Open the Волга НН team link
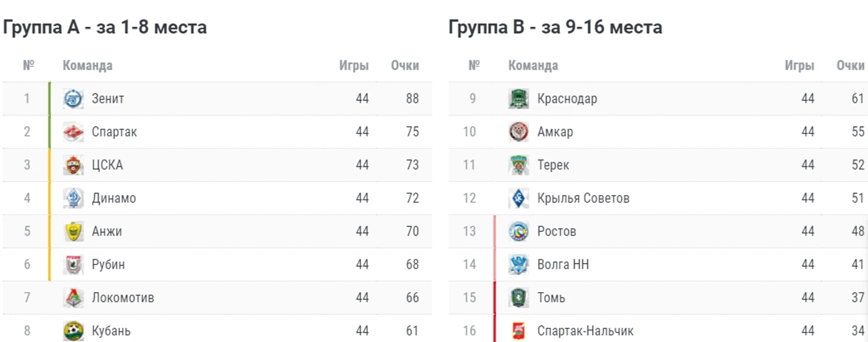The width and height of the screenshot is (868, 342). [x=563, y=264]
